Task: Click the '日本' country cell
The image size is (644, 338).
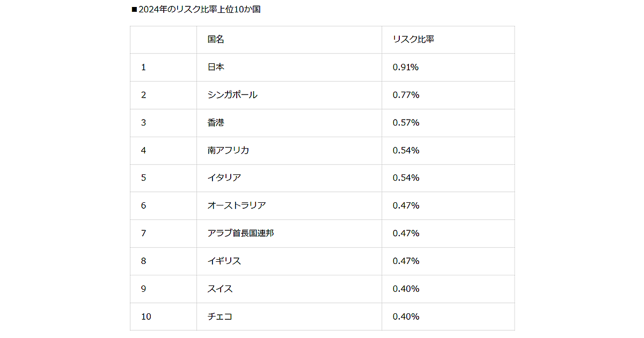Action: (216, 68)
